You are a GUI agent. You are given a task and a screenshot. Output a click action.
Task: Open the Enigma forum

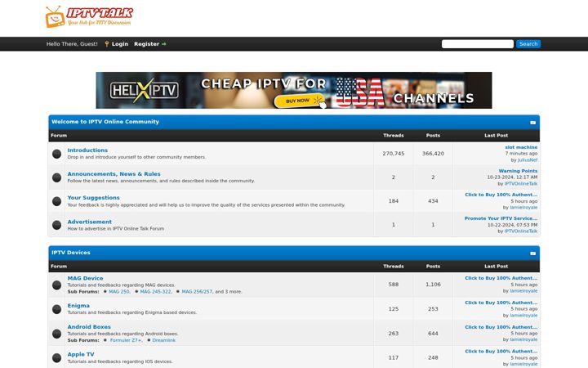coord(78,306)
